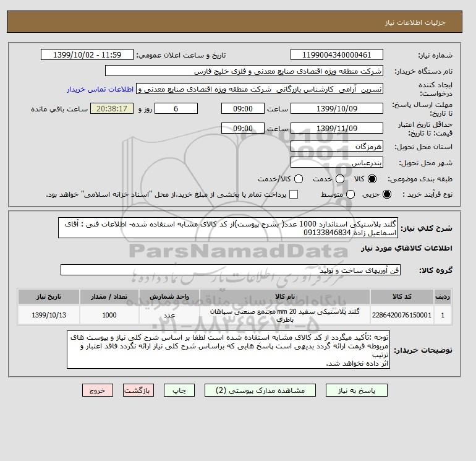476x461 pixels.
Task: Select the خدمت radio button
Action: click(340, 179)
